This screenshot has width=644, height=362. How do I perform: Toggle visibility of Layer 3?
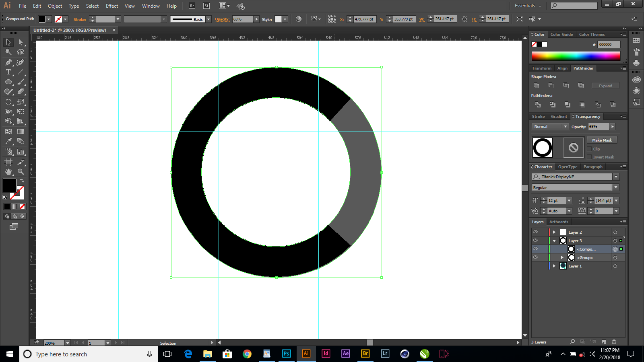coord(535,241)
